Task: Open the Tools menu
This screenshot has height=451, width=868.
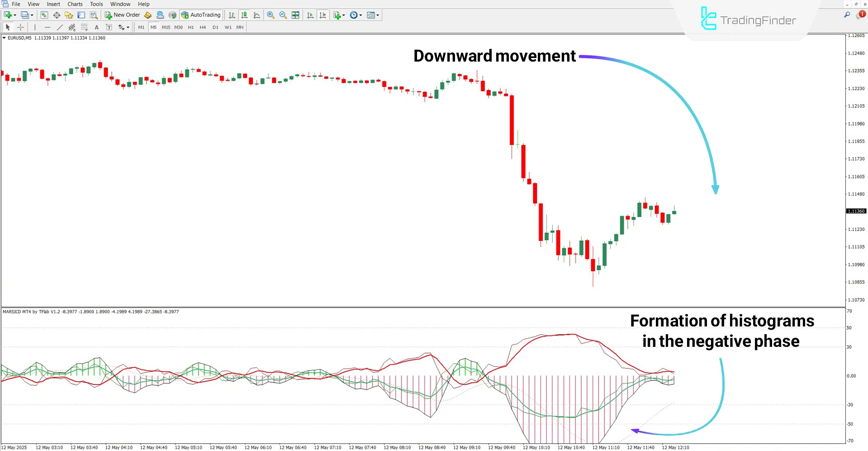Action: 96,4
